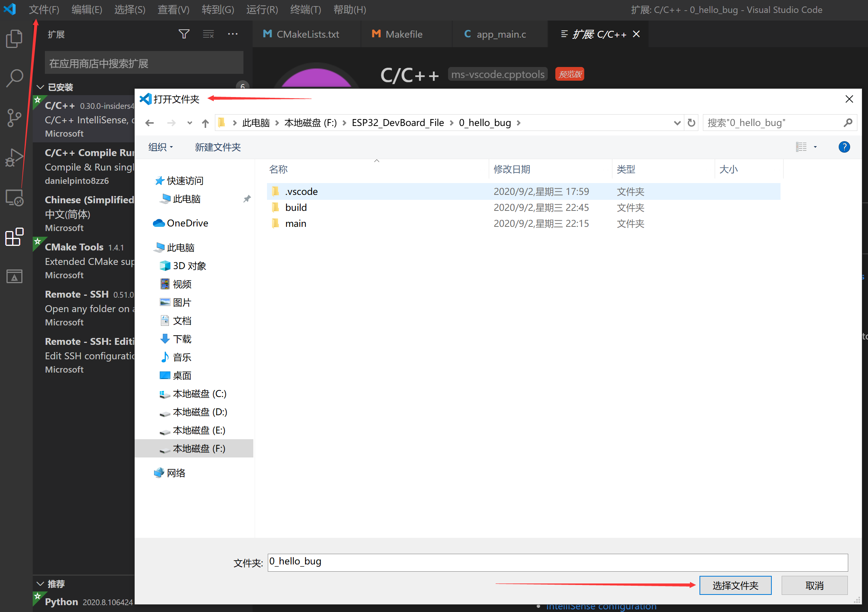Viewport: 868px width, 612px height.
Task: Click the 文件夹 name input field
Action: pyautogui.click(x=557, y=562)
